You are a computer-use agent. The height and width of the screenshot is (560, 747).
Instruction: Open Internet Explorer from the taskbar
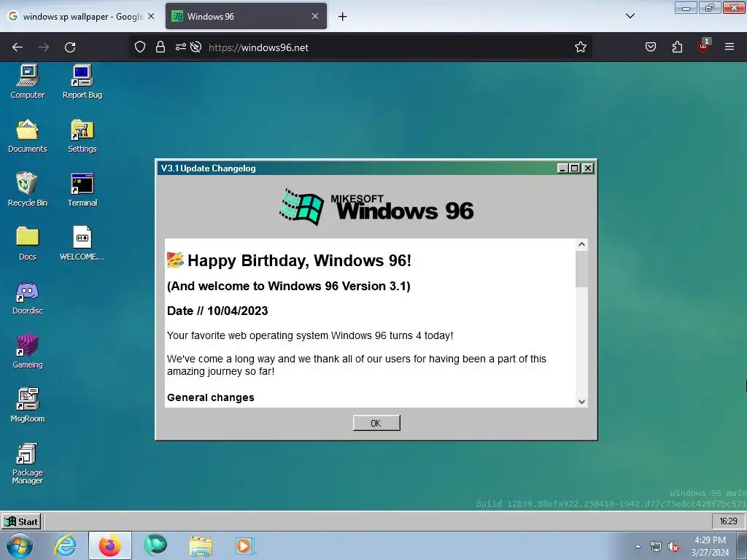pos(65,545)
